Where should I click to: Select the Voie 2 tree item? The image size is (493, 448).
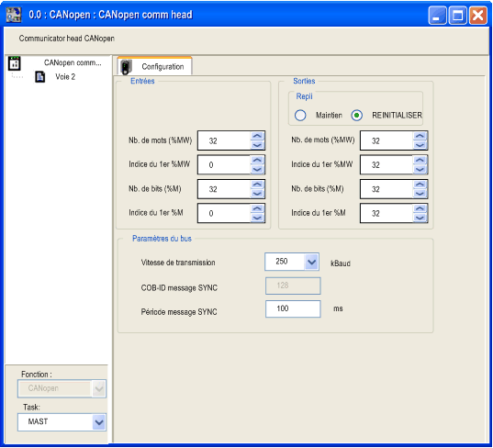(65, 77)
